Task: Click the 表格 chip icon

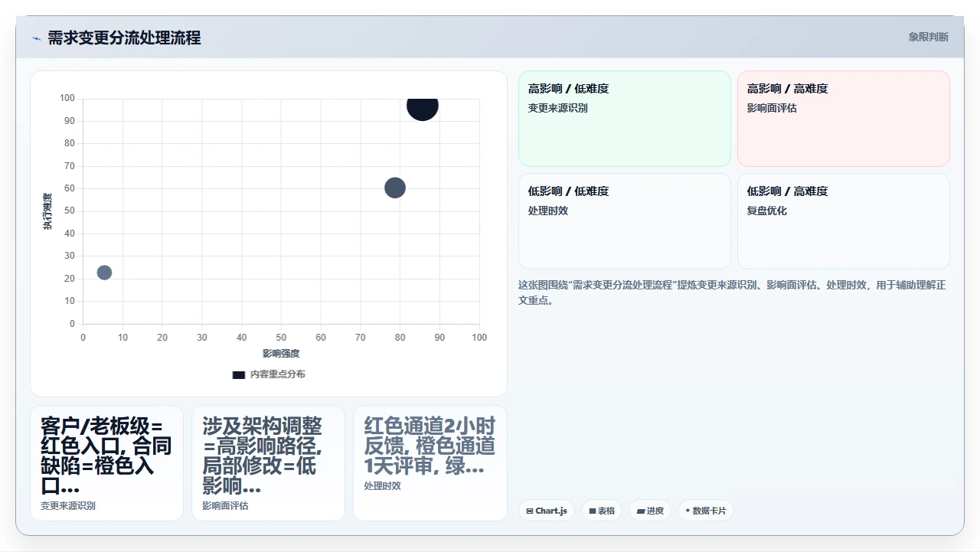Action: tap(593, 511)
